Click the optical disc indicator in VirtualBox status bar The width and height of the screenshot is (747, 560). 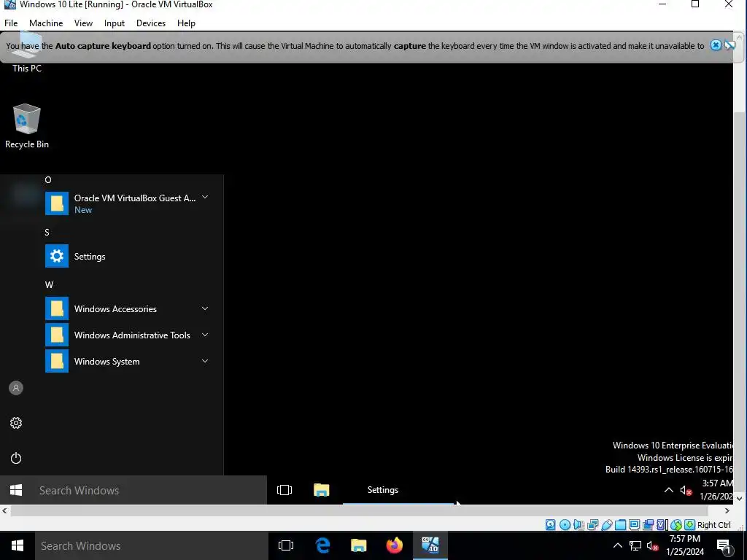(565, 525)
